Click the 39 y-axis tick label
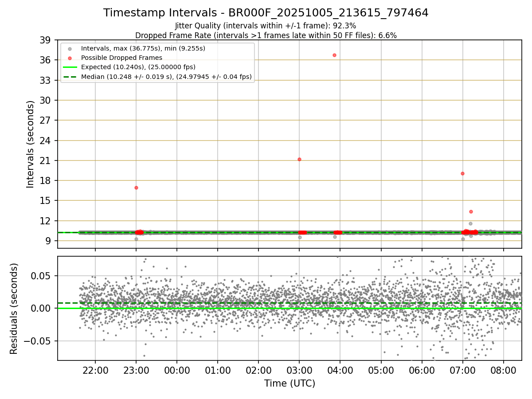The width and height of the screenshot is (532, 399). coord(45,40)
